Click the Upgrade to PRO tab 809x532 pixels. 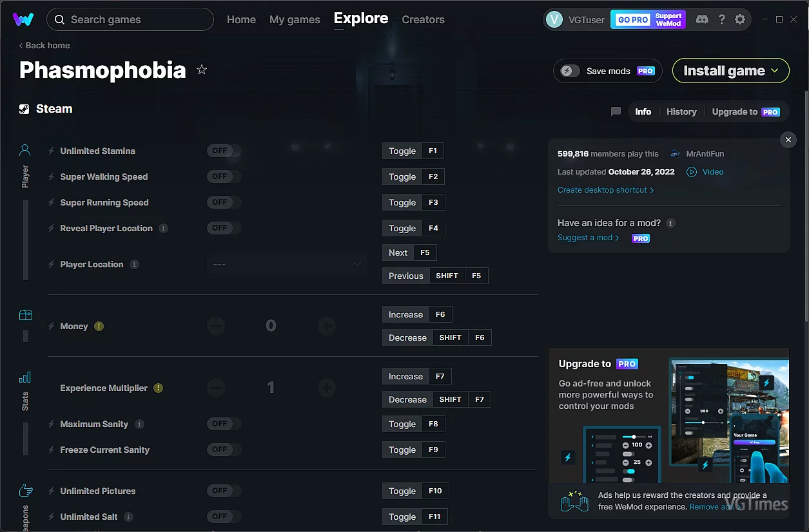tap(746, 111)
